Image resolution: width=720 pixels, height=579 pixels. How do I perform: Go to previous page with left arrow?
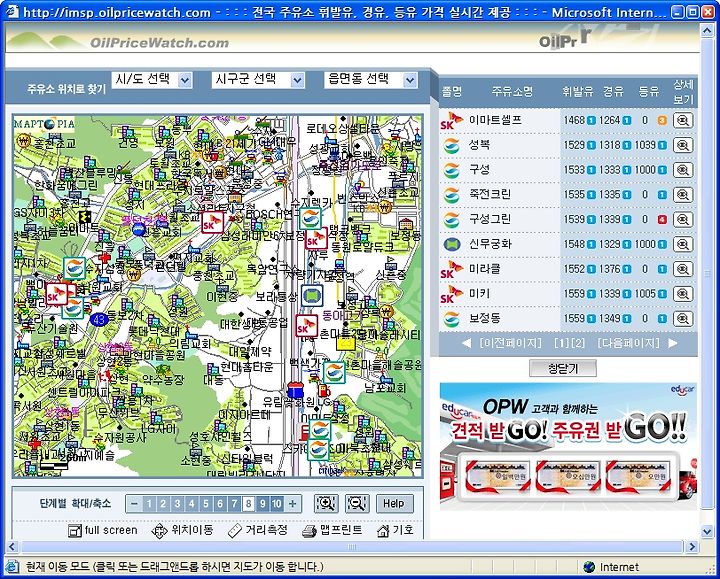point(466,343)
